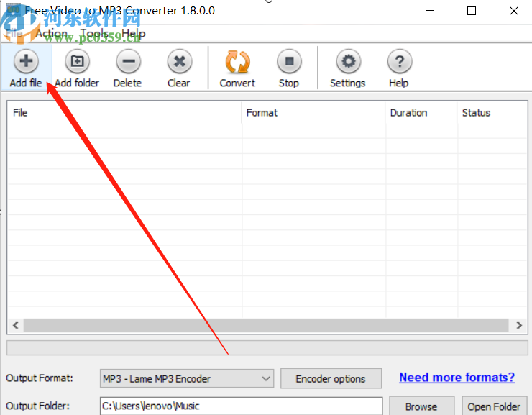Sort by the File column header
Viewport: 532px width, 415px height.
point(124,113)
